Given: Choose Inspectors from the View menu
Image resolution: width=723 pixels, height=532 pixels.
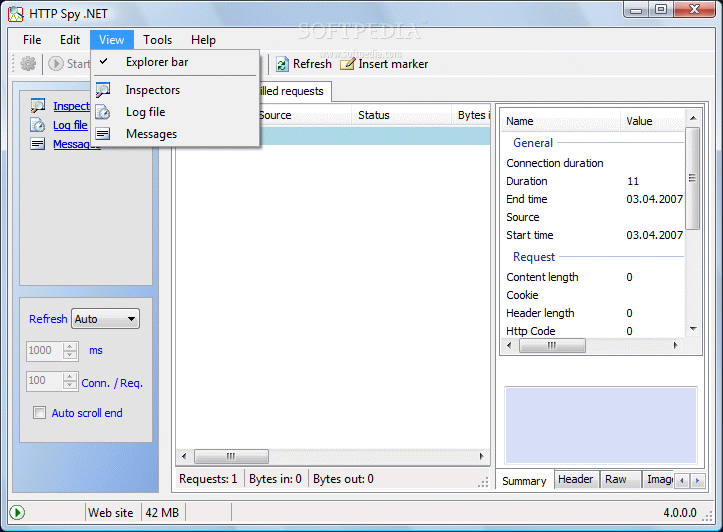Looking at the screenshot, I should (x=175, y=90).
